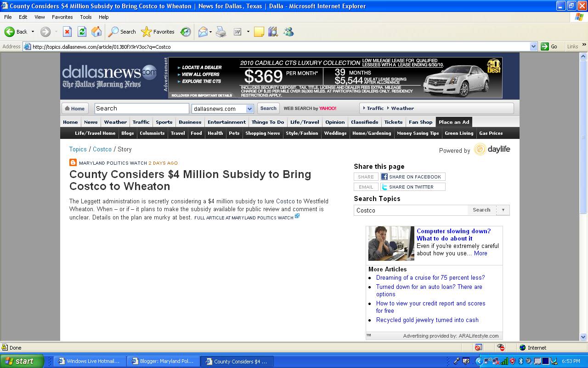Open the Classifieds navigation tab

(364, 122)
